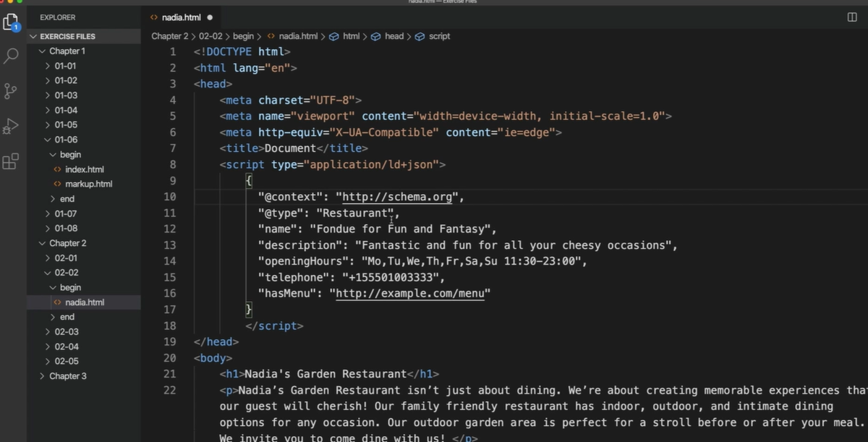Click line number 17 in the gutter

169,310
